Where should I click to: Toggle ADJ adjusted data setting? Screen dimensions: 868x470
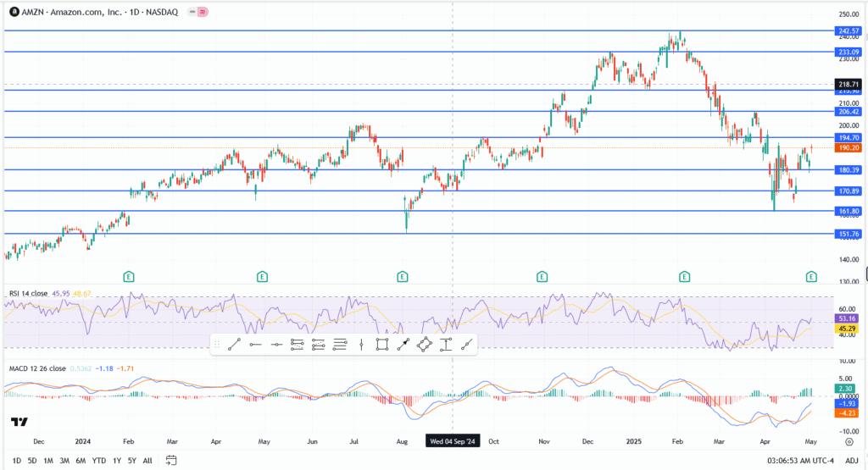(x=850, y=460)
